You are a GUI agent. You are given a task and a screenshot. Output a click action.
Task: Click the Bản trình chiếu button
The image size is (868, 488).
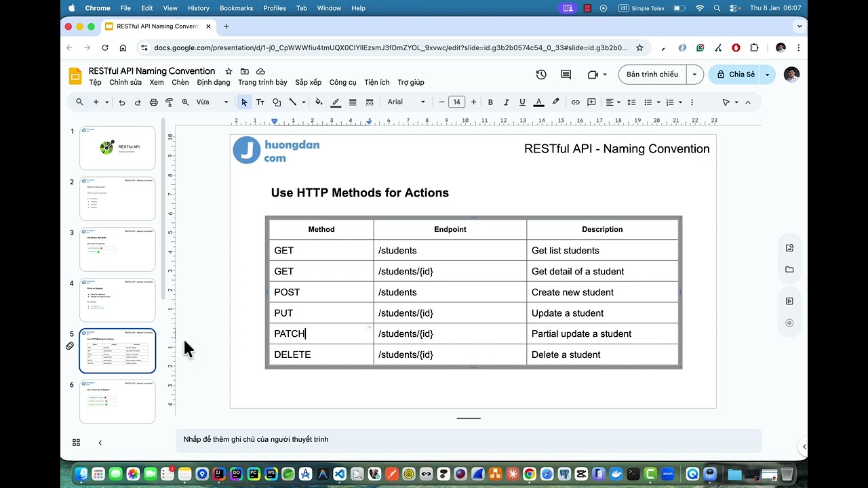[x=652, y=75]
